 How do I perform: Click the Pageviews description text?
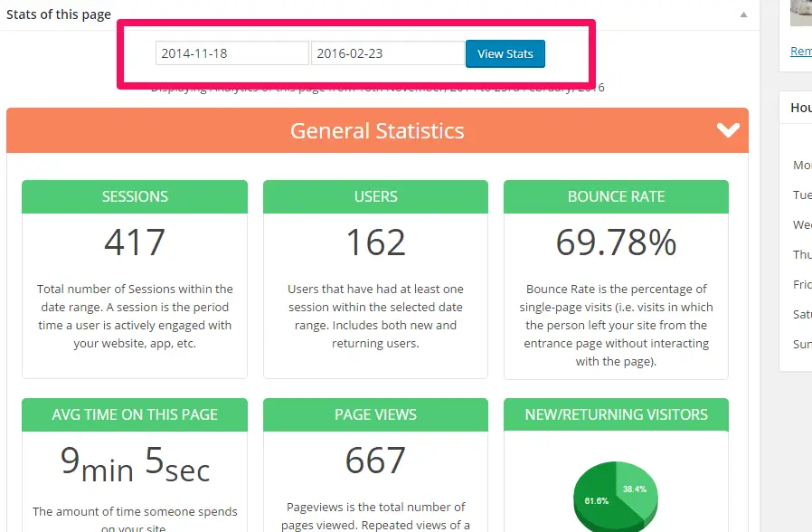tap(375, 516)
